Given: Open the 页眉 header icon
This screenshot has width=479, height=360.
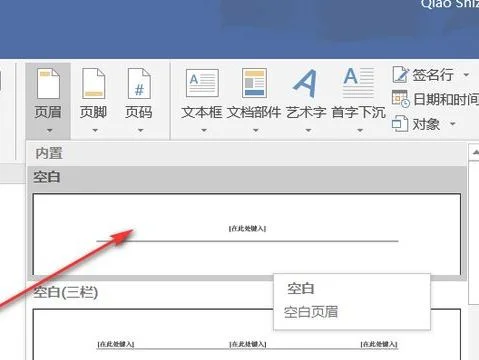Looking at the screenshot, I should (48, 84).
